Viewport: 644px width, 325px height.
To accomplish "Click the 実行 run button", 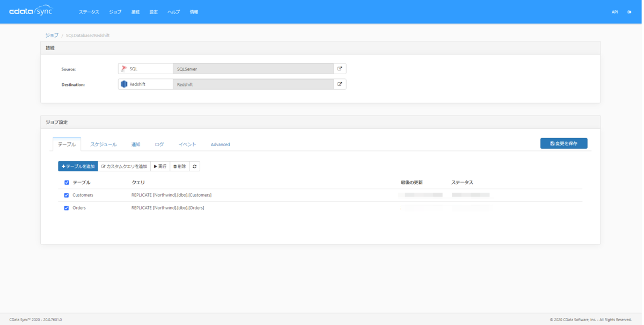I will click(x=160, y=167).
